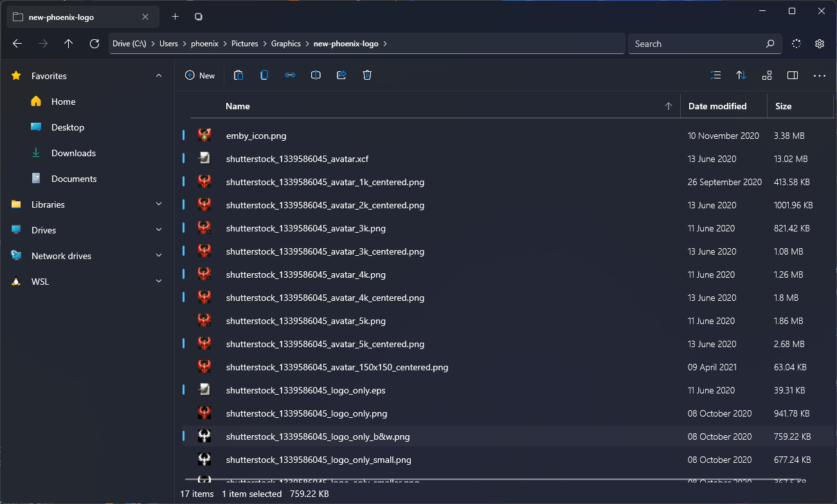Open the selection options checklist icon
This screenshot has width=837, height=504.
point(715,75)
